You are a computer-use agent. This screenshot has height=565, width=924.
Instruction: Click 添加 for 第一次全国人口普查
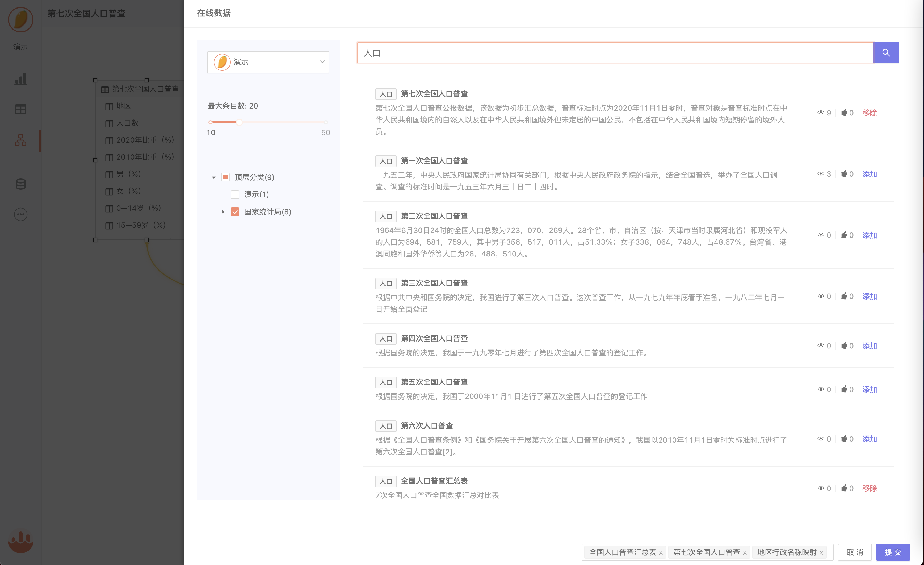click(x=869, y=174)
